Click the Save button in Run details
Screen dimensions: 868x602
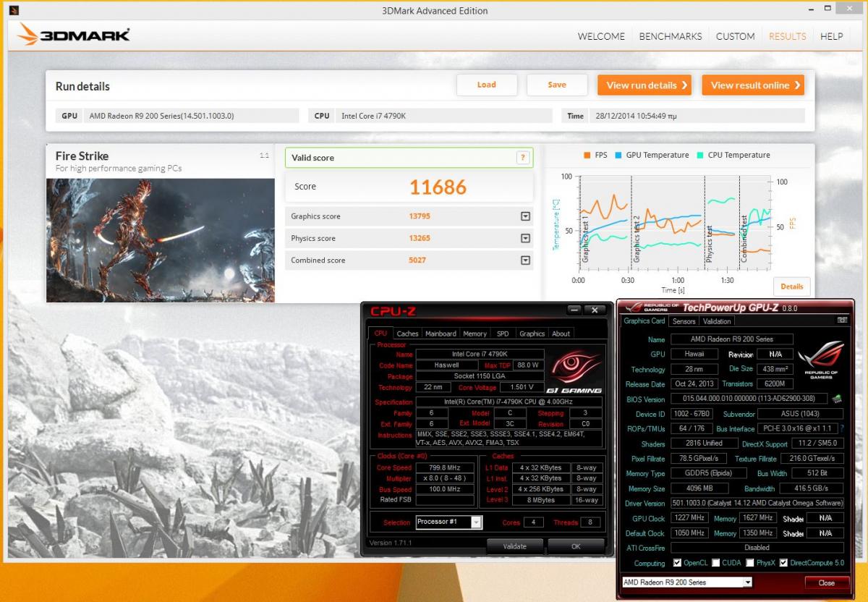click(x=557, y=85)
